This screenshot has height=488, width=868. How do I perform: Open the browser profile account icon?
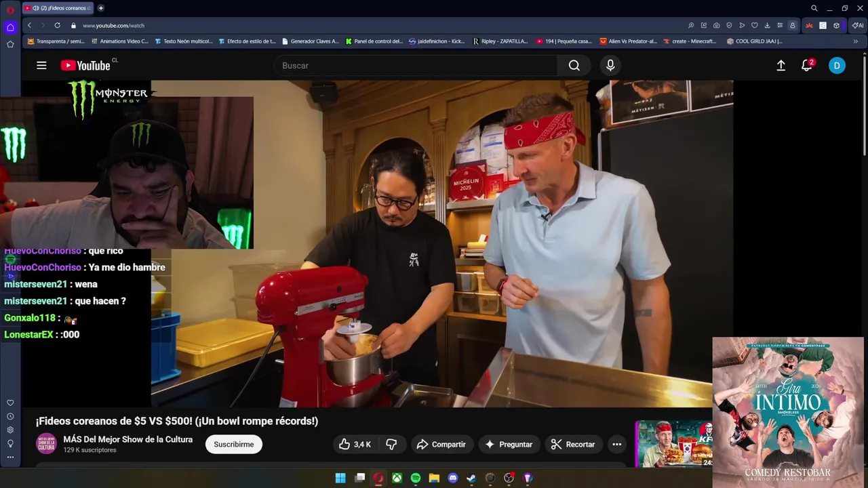792,26
